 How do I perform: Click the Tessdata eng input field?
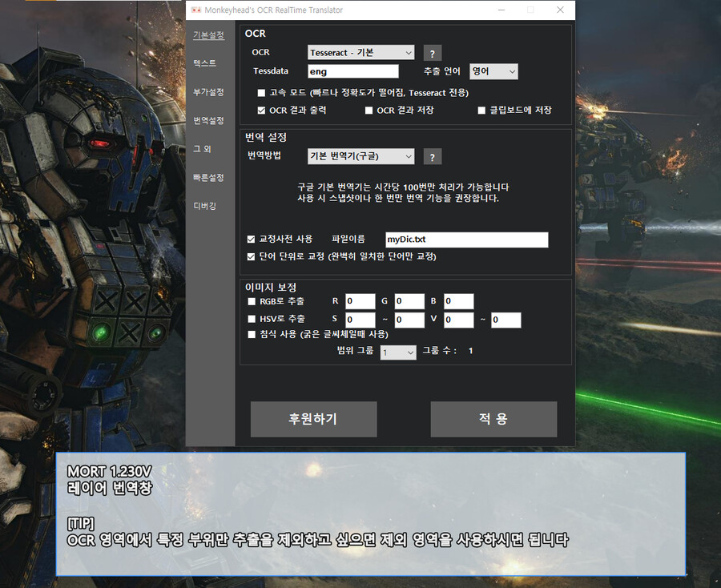click(x=353, y=71)
